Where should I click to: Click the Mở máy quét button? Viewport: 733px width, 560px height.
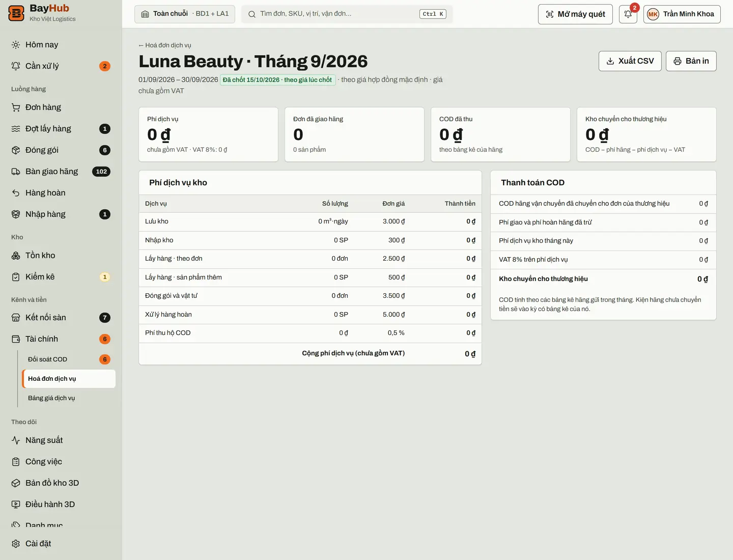[575, 14]
